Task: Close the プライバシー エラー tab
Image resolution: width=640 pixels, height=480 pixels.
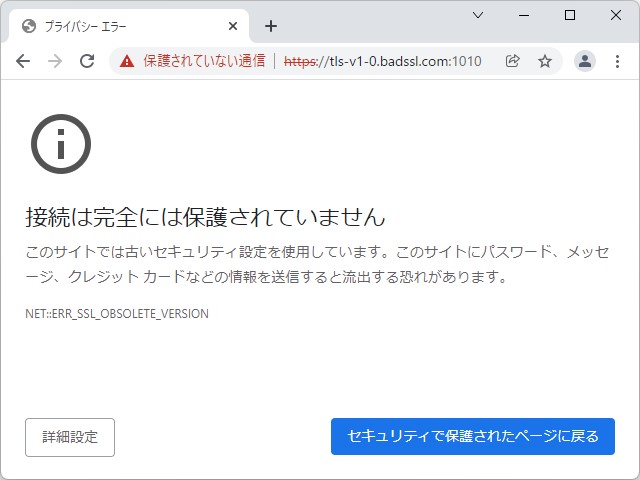Action: coord(233,27)
